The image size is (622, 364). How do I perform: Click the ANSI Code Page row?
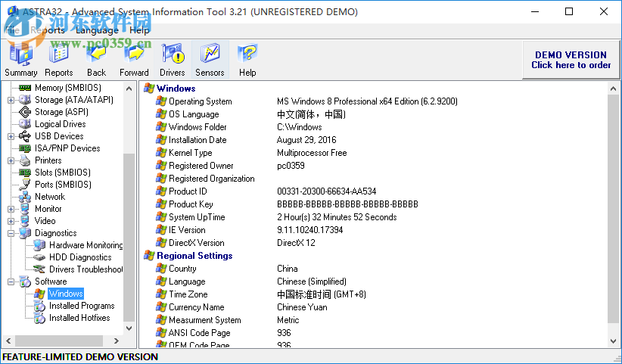(223, 333)
